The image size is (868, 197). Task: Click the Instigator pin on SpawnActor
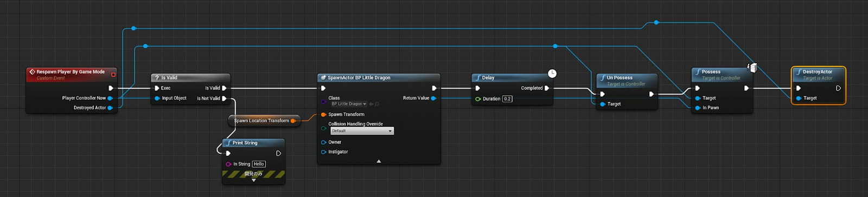323,152
